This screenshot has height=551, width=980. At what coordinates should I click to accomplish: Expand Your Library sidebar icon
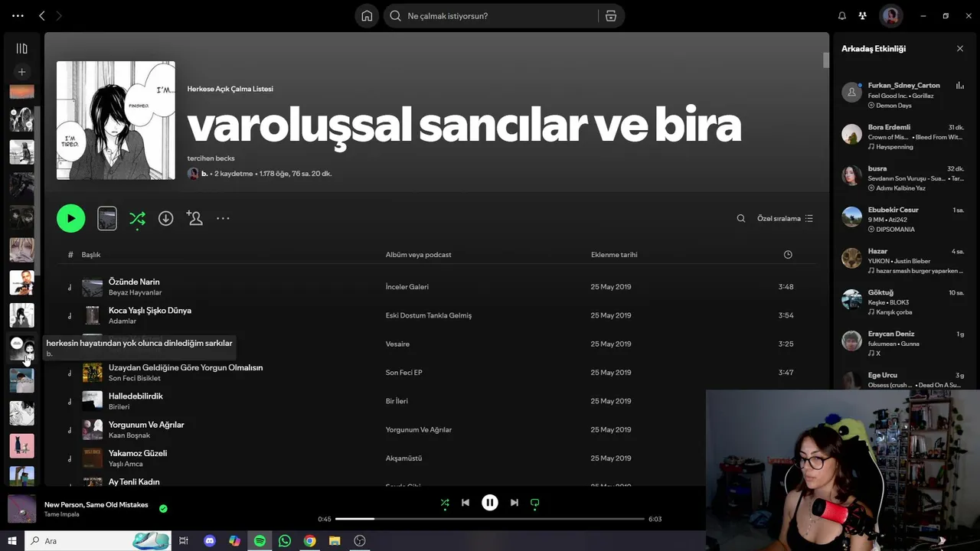(x=21, y=49)
